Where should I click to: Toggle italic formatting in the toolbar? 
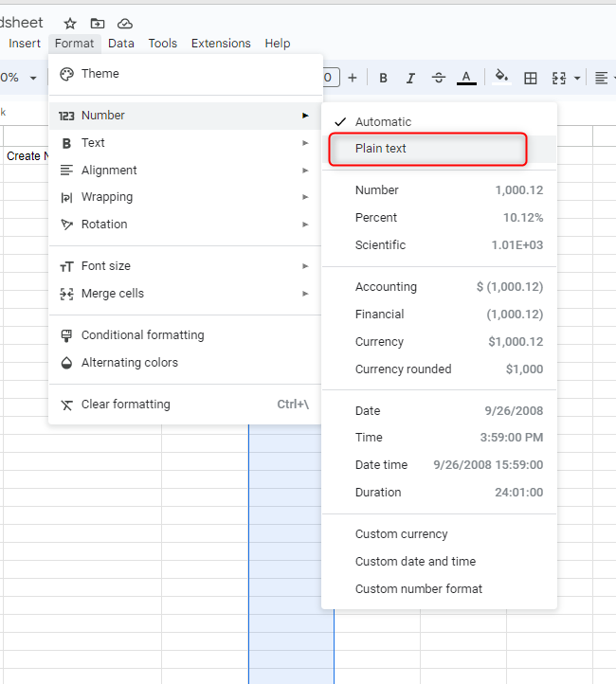click(x=410, y=78)
